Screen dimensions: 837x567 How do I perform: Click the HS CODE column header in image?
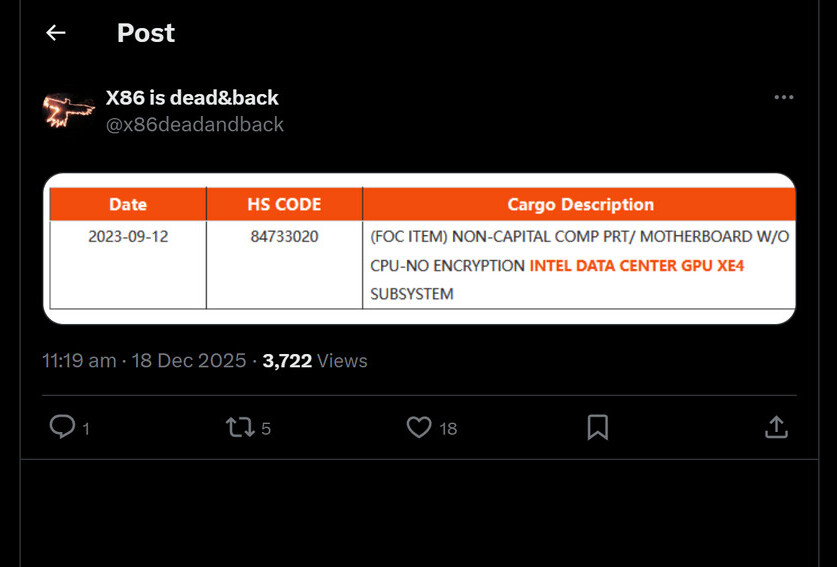[284, 204]
